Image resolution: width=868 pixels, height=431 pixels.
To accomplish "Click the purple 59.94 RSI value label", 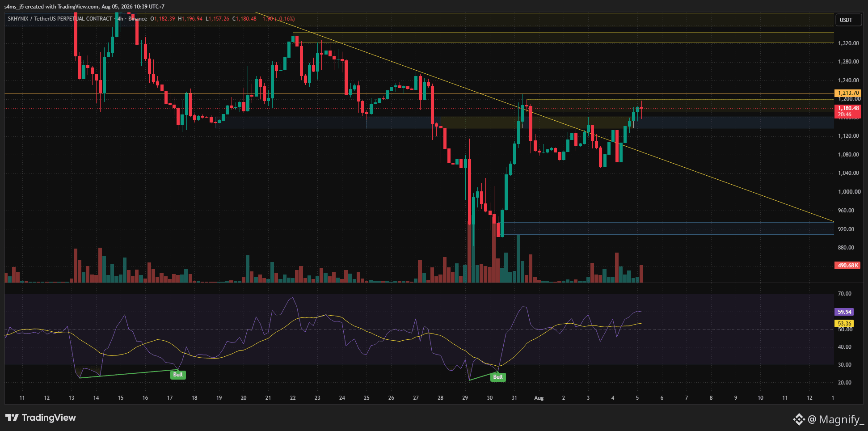I will pyautogui.click(x=844, y=312).
